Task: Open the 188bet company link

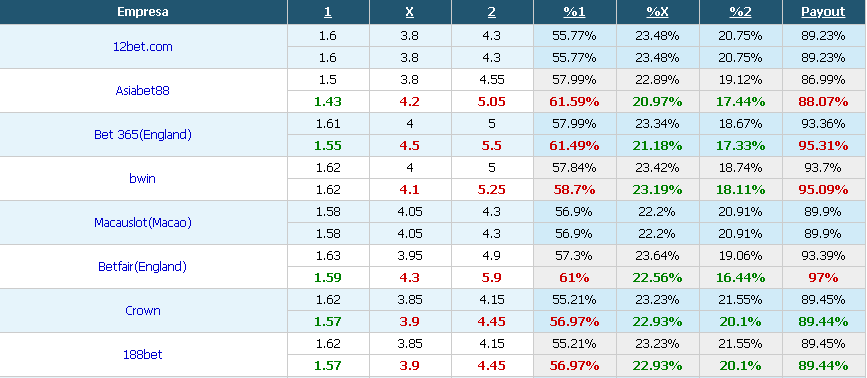Action: (143, 354)
